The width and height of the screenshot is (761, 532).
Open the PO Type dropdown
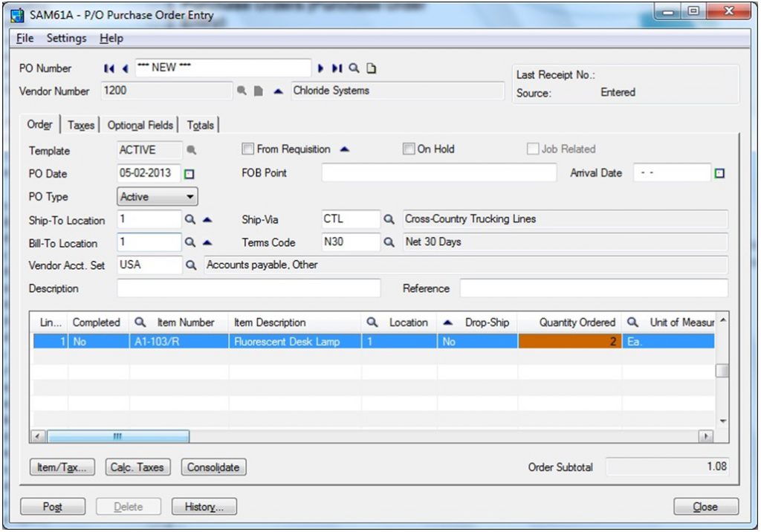[x=192, y=196]
